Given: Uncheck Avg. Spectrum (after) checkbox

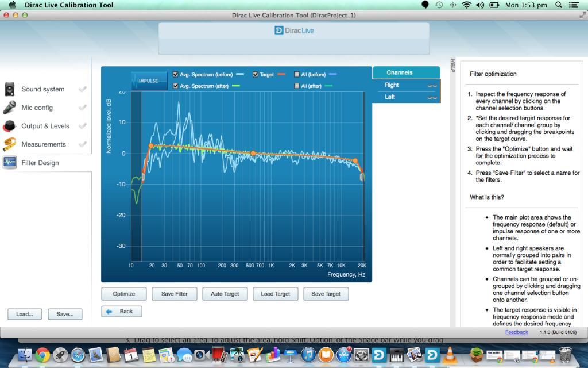Looking at the screenshot, I should (175, 86).
